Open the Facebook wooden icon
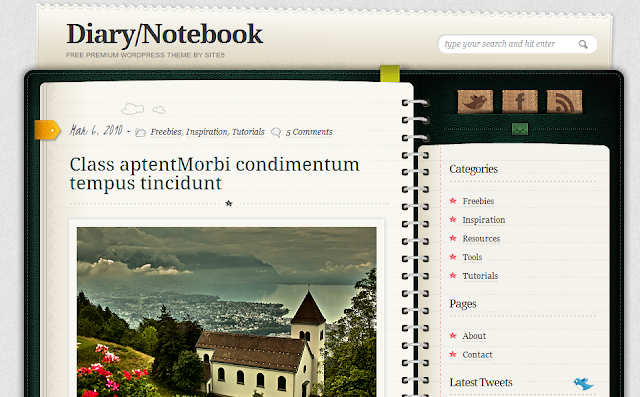The height and width of the screenshot is (397, 640). (520, 101)
